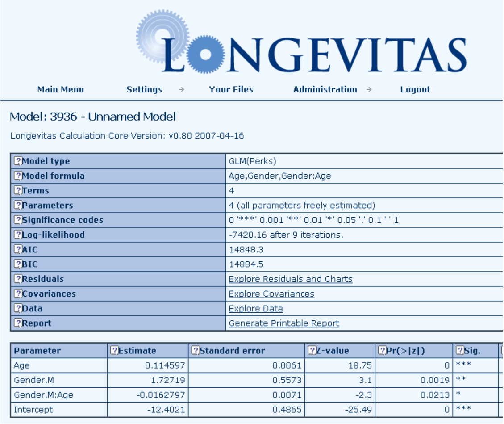Show help for BIC via its question icon
Image resolution: width=504 pixels, height=424 pixels.
(x=18, y=264)
